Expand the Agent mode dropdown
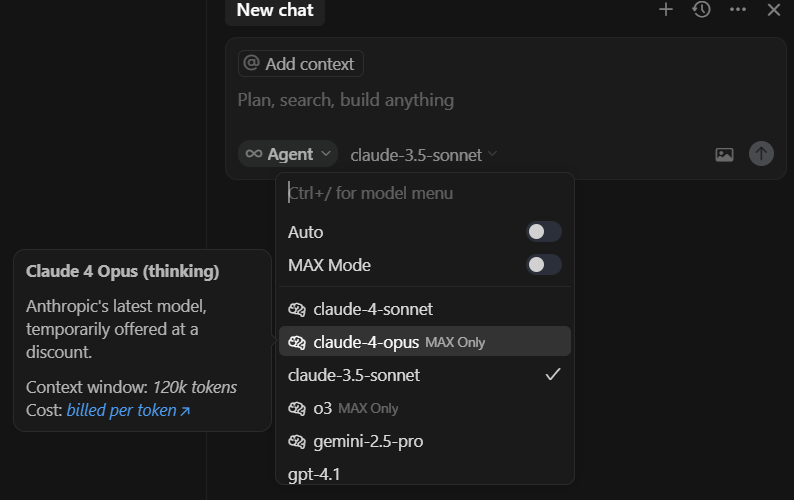794x500 pixels. tap(288, 154)
